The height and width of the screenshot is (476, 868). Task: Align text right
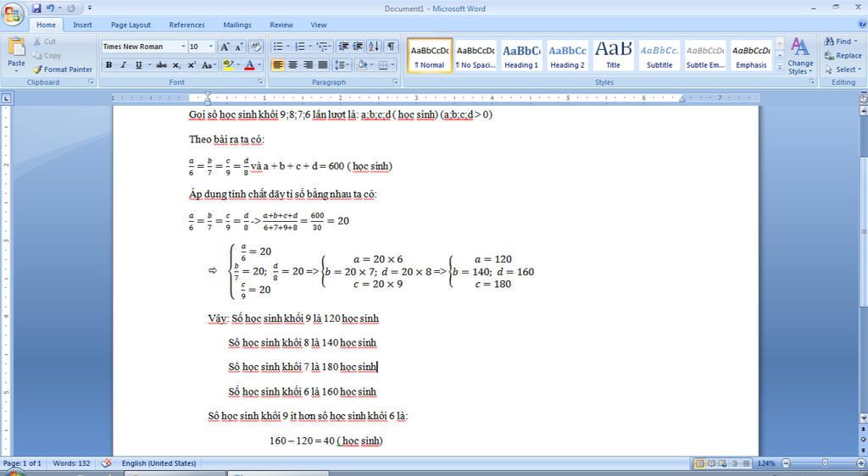tap(308, 65)
